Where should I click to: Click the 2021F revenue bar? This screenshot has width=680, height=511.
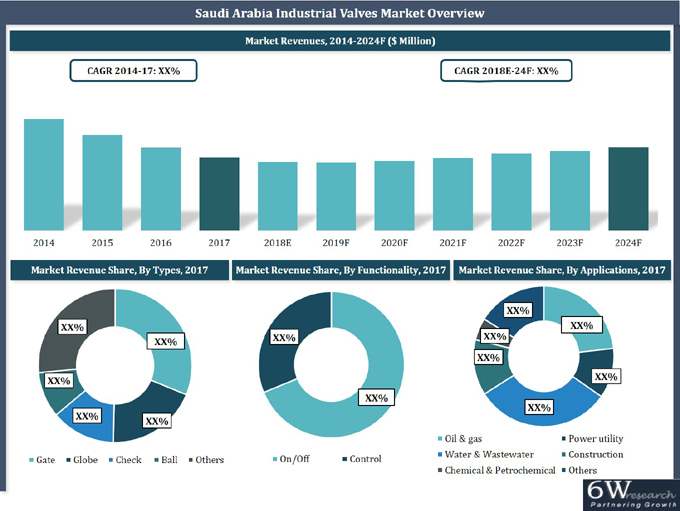click(453, 194)
